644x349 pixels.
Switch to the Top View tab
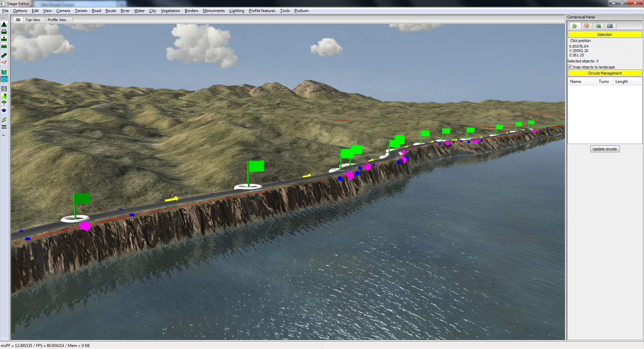tap(33, 20)
